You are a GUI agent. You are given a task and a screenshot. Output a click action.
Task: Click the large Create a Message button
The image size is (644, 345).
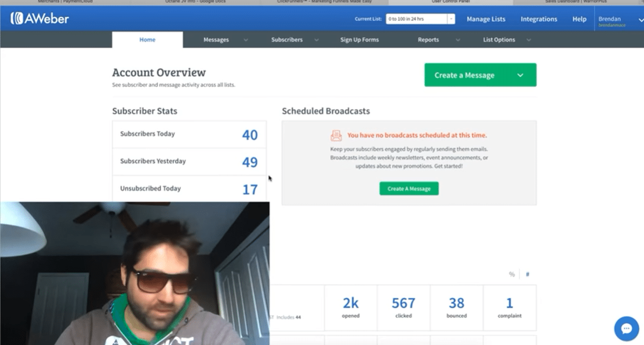(x=480, y=75)
